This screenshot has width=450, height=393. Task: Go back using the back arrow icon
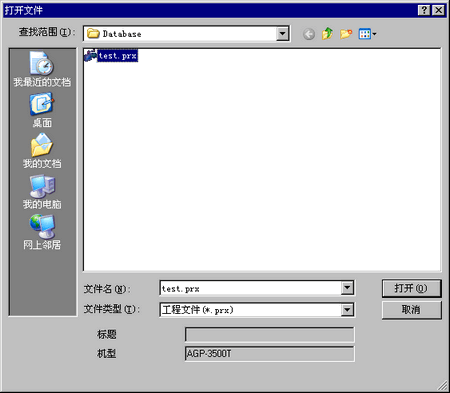coord(309,34)
